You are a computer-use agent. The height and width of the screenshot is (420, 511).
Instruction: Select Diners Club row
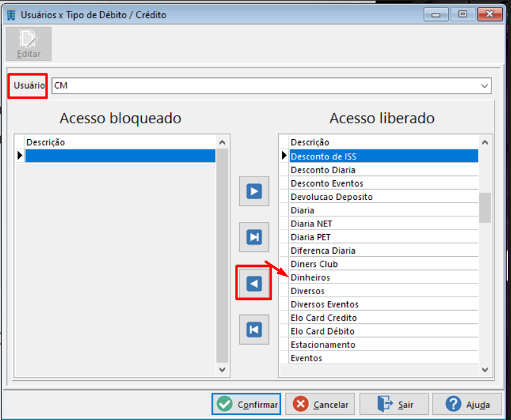click(x=384, y=264)
